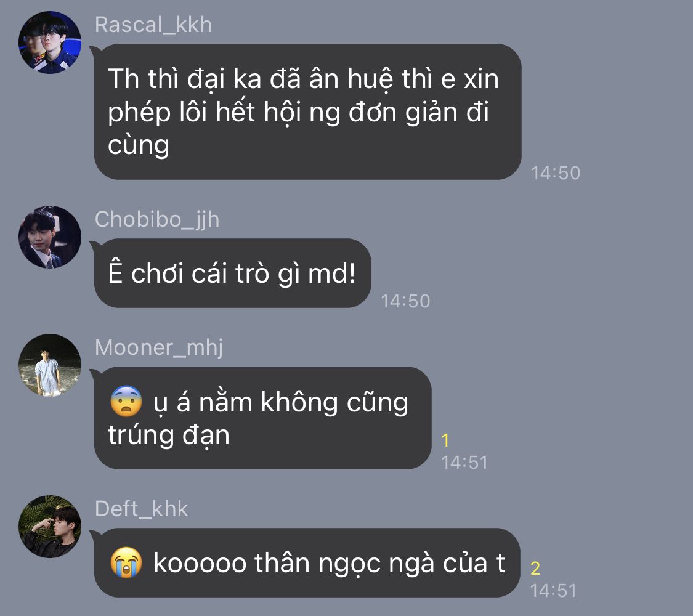The width and height of the screenshot is (693, 616).
Task: Click the 14:50 timestamp beside Rascal's message
Action: click(x=556, y=172)
